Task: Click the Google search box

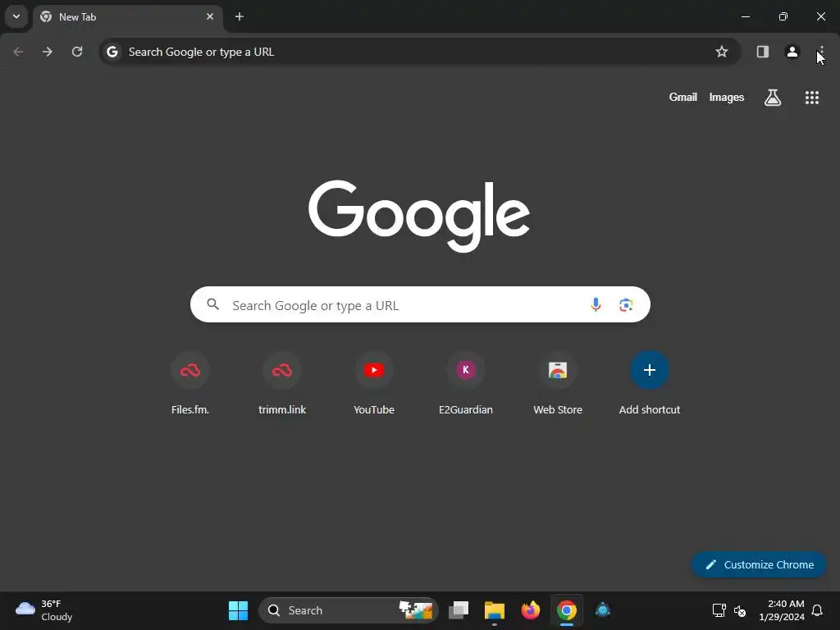Action: click(x=420, y=305)
